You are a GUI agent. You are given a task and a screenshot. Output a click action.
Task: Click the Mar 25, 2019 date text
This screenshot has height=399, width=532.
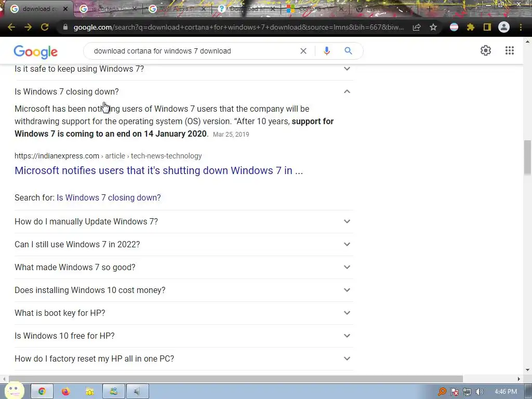pos(231,135)
